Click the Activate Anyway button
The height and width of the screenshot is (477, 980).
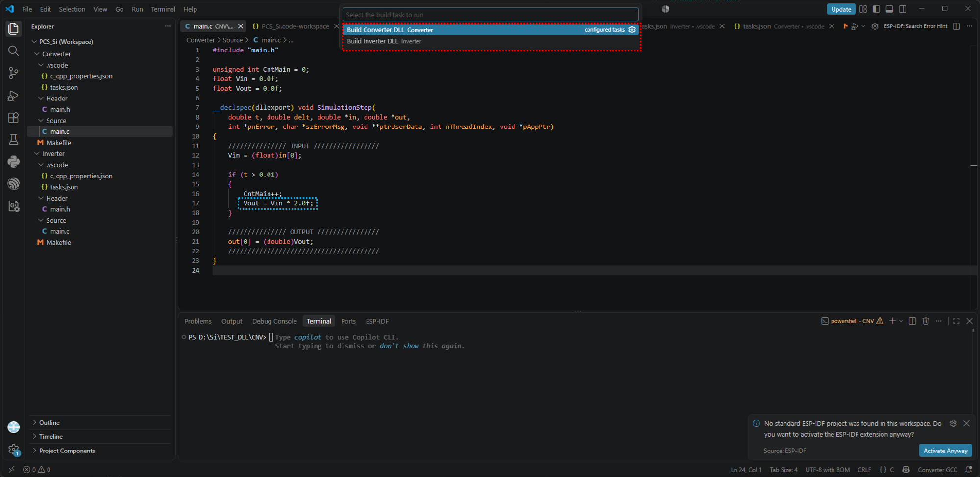pos(945,451)
